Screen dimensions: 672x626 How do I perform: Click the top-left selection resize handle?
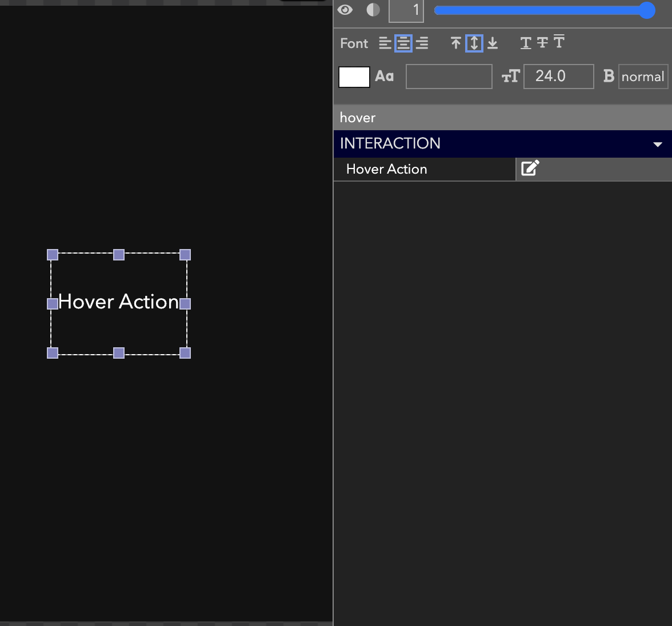tap(53, 255)
